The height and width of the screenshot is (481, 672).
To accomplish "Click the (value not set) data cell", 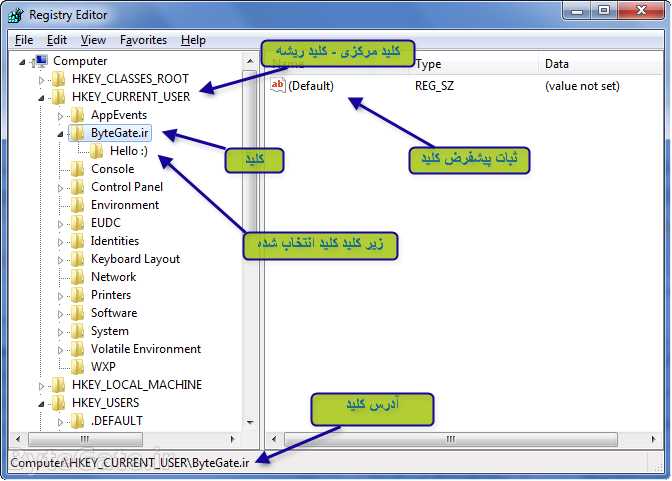I will pos(582,86).
